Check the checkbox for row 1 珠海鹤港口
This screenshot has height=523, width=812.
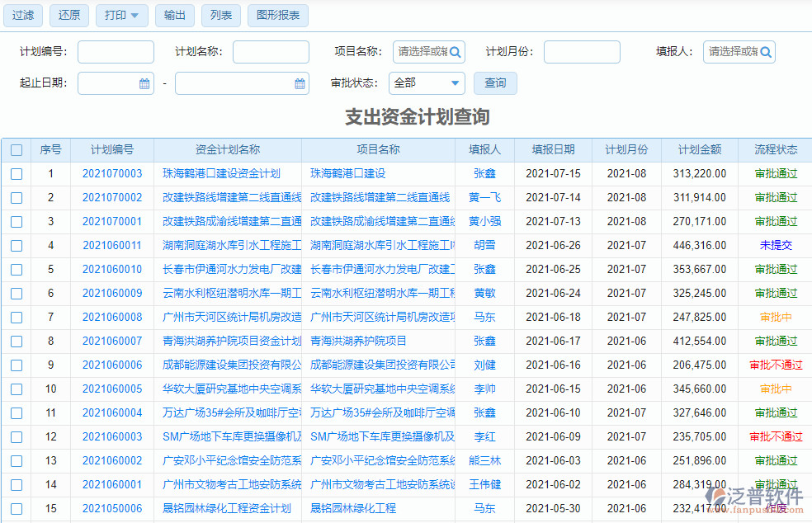coord(17,173)
